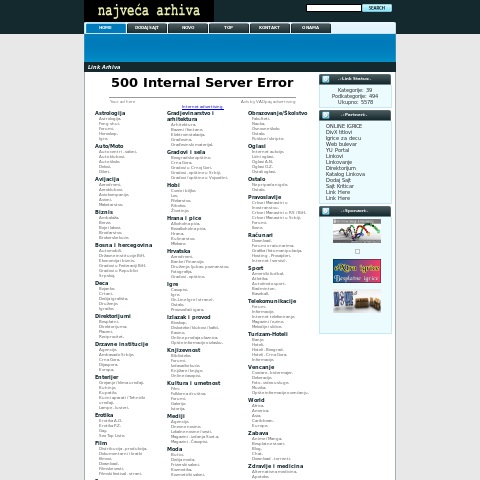Open the KONTAKT menu tab
Image resolution: width=480 pixels, height=480 pixels.
(270, 28)
